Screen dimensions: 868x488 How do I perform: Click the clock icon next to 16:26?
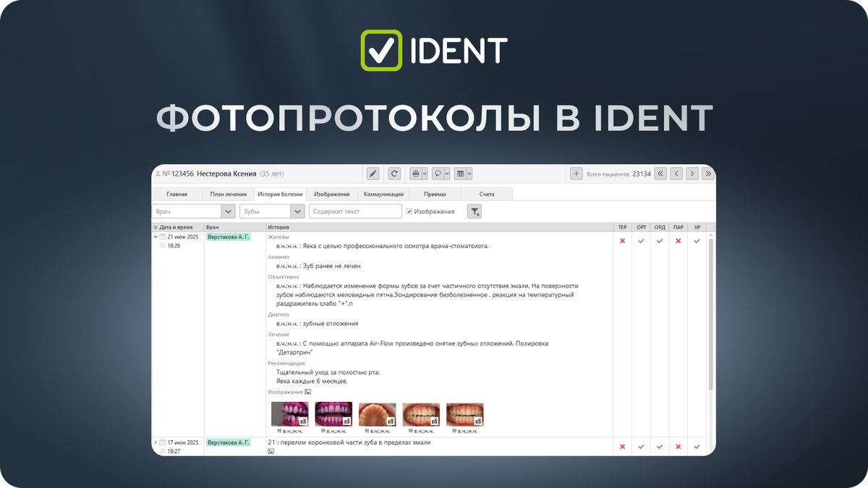[163, 246]
